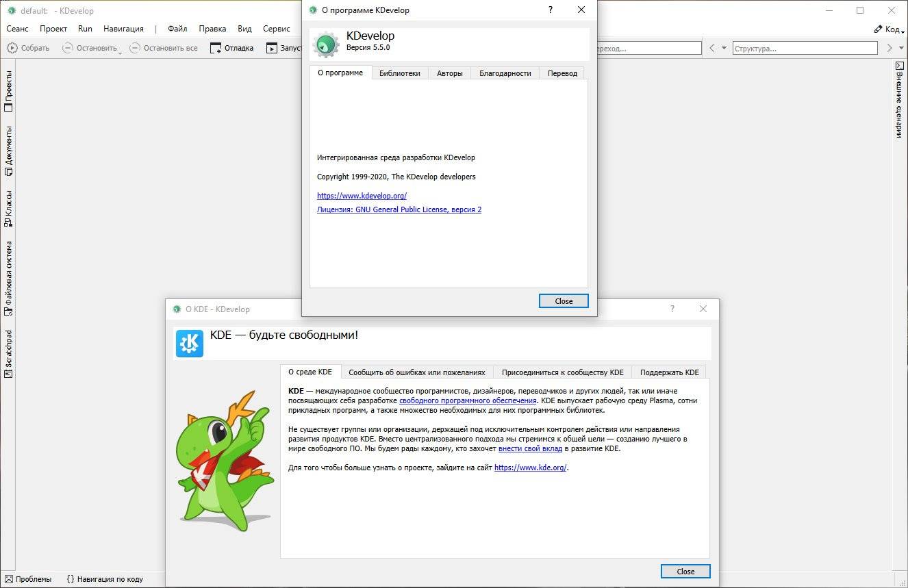Close the О KDE dialog with X

[x=703, y=309]
